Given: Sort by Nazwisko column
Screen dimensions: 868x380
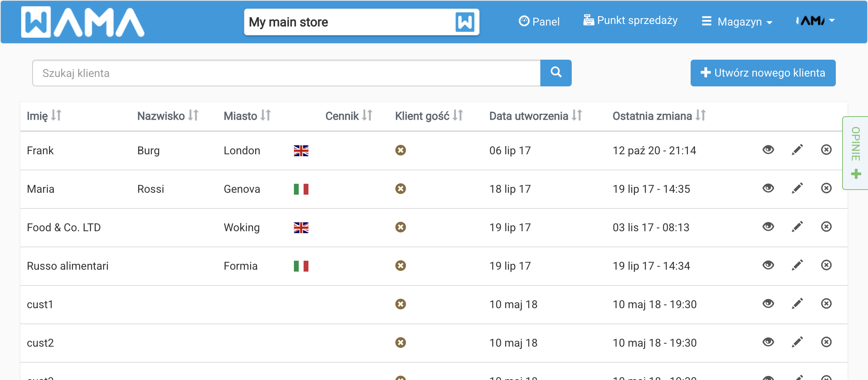Looking at the screenshot, I should point(168,116).
